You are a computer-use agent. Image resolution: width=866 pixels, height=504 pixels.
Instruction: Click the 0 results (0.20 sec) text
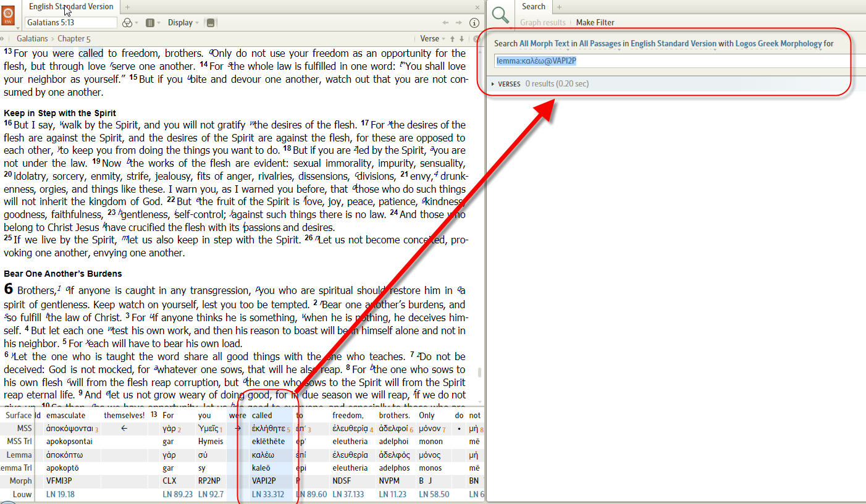coord(557,84)
